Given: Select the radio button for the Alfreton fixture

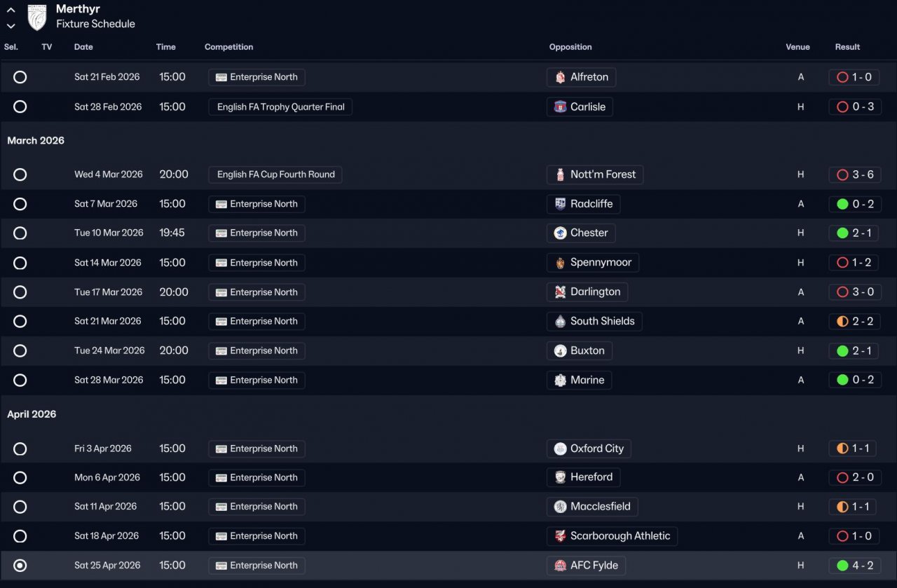Looking at the screenshot, I should pos(20,77).
